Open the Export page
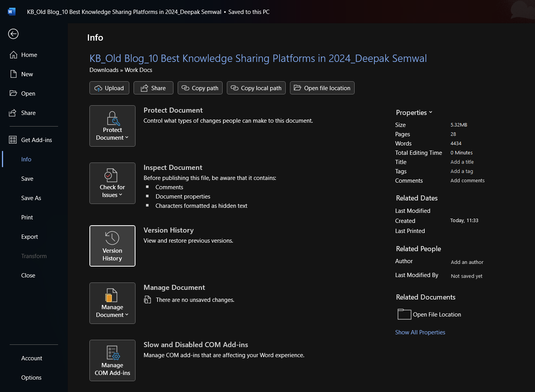The height and width of the screenshot is (392, 535). 29,237
